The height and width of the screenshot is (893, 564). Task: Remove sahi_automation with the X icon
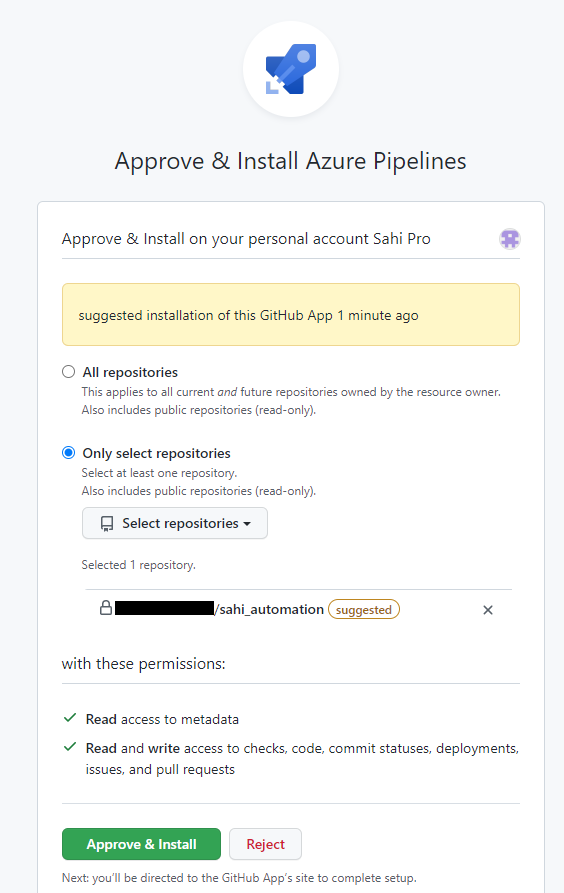488,610
